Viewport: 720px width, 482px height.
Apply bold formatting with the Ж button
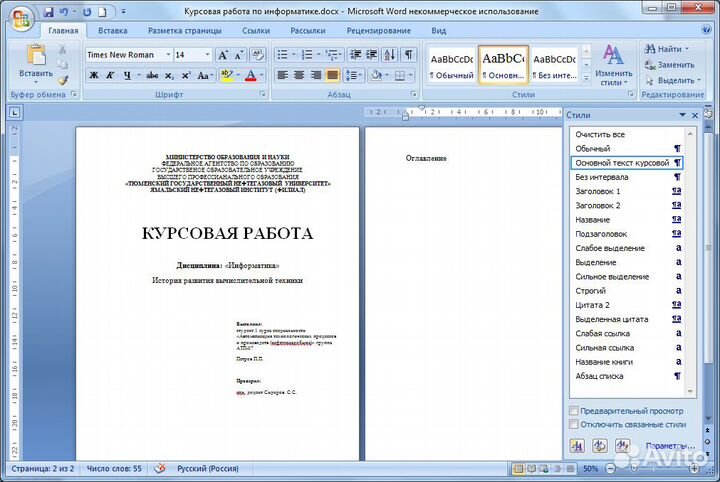[94, 75]
